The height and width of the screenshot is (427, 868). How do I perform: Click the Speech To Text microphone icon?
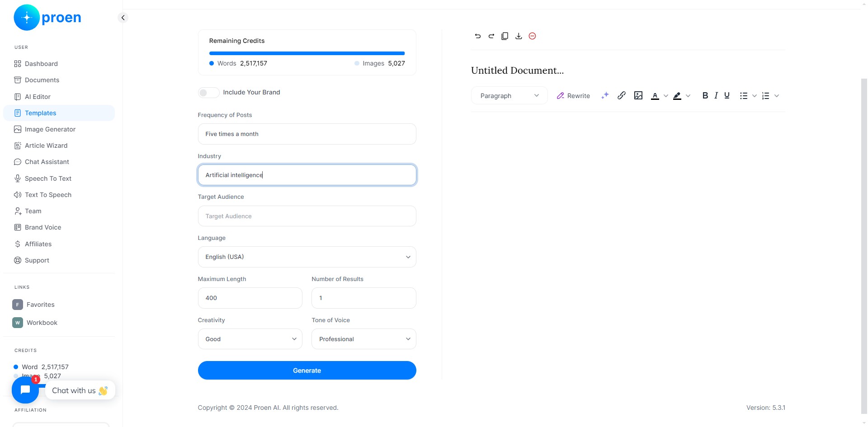[x=18, y=178]
